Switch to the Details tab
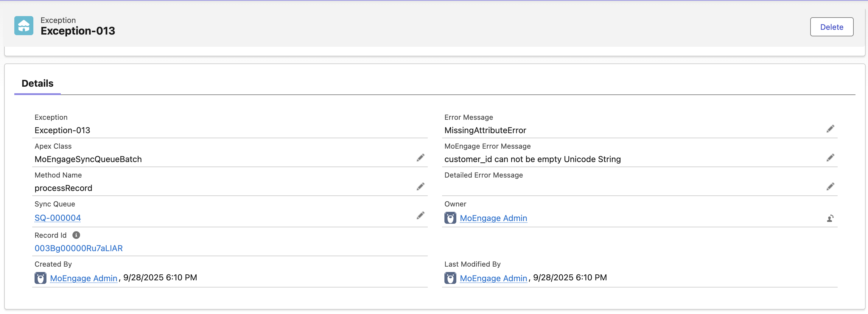 coord(38,83)
